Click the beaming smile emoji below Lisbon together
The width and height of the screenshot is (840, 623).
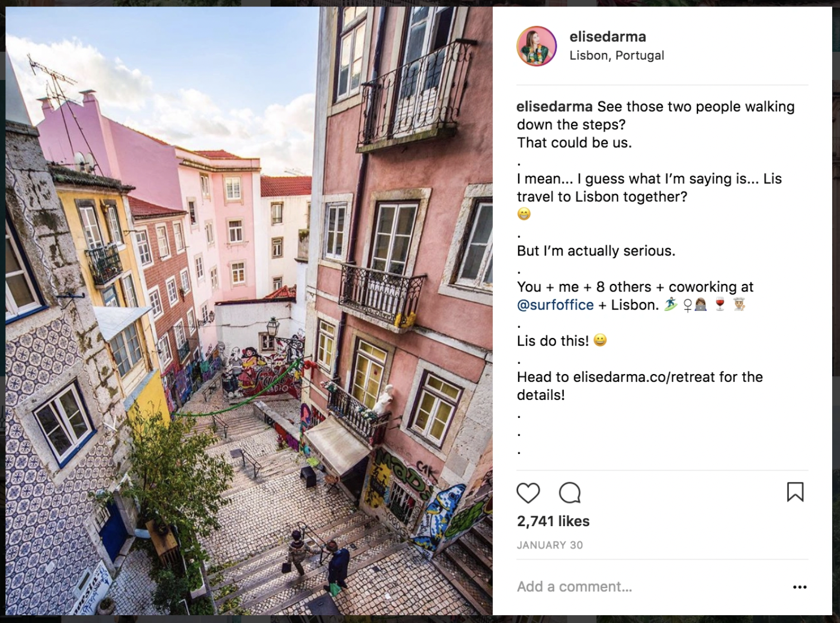[524, 214]
